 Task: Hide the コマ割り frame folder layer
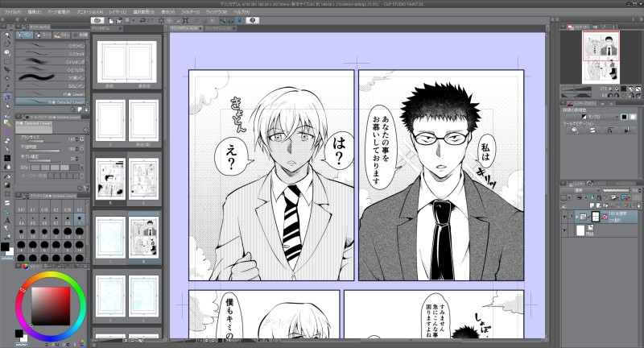coord(564,217)
